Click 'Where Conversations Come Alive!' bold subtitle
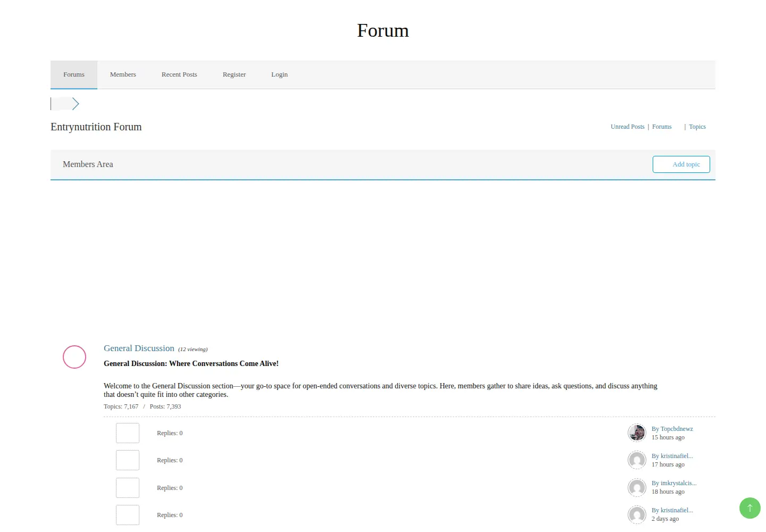The height and width of the screenshot is (532, 766). tap(224, 363)
